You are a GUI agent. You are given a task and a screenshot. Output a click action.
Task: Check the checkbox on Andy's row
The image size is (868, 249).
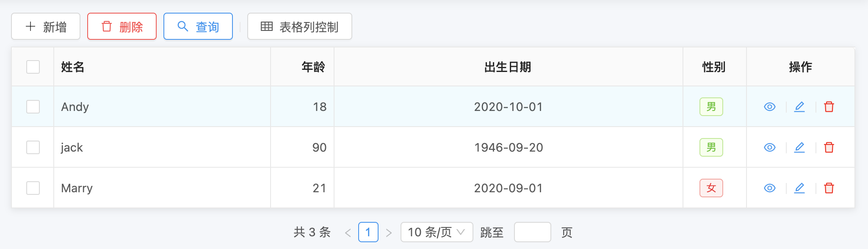(x=33, y=107)
